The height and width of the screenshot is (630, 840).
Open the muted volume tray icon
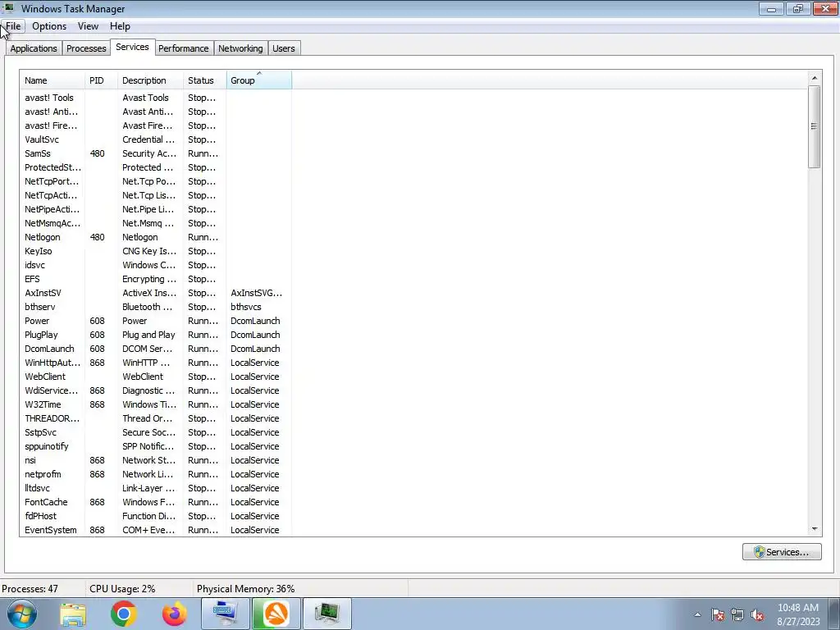757,614
